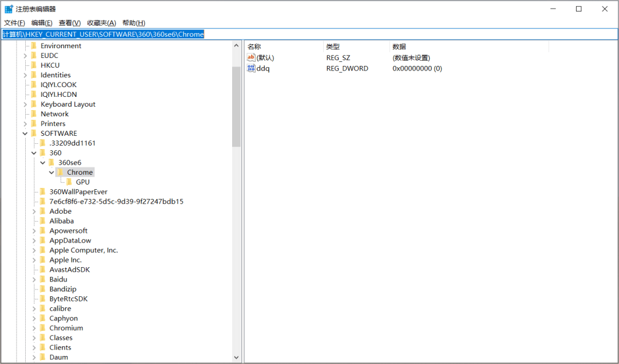Select the (默认) value name
This screenshot has height=364, width=619.
pos(265,58)
